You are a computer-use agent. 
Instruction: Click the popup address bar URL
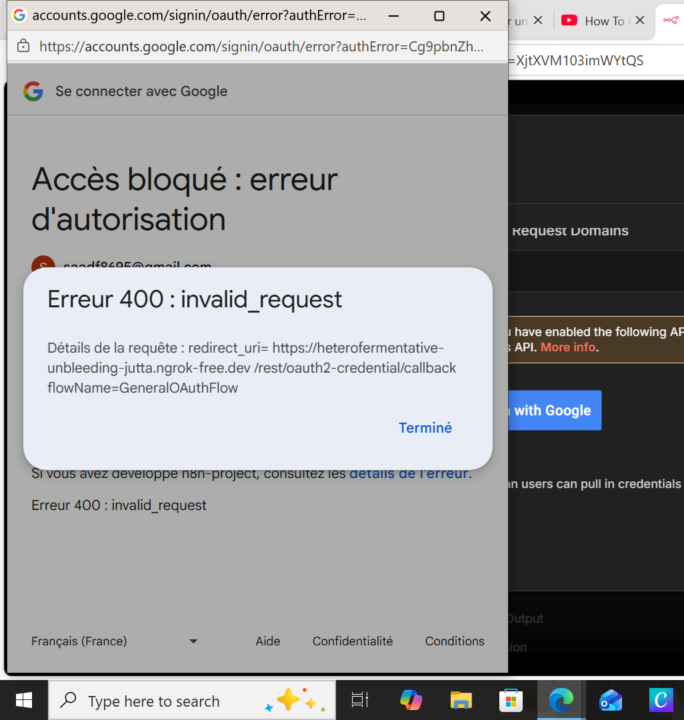[261, 46]
